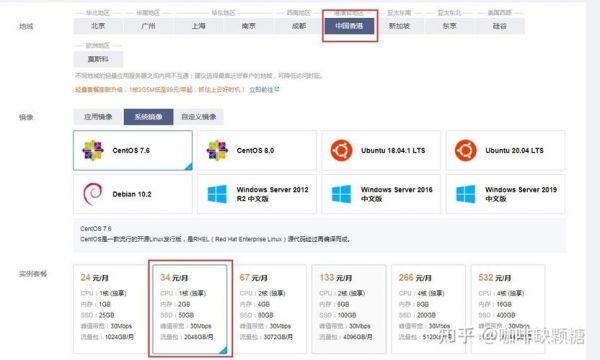600x360 pixels.
Task: Pick the Ubuntu 18.04.1 LTS label
Action: pos(393,150)
